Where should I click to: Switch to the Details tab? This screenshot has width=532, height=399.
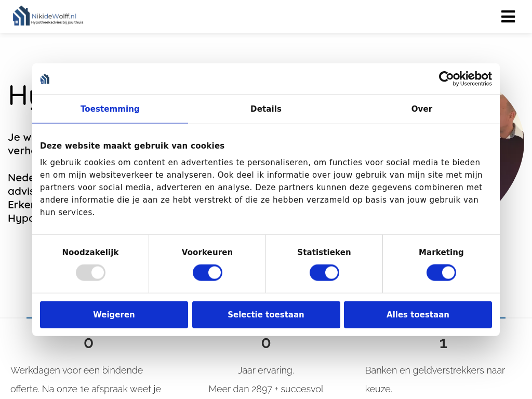265,109
